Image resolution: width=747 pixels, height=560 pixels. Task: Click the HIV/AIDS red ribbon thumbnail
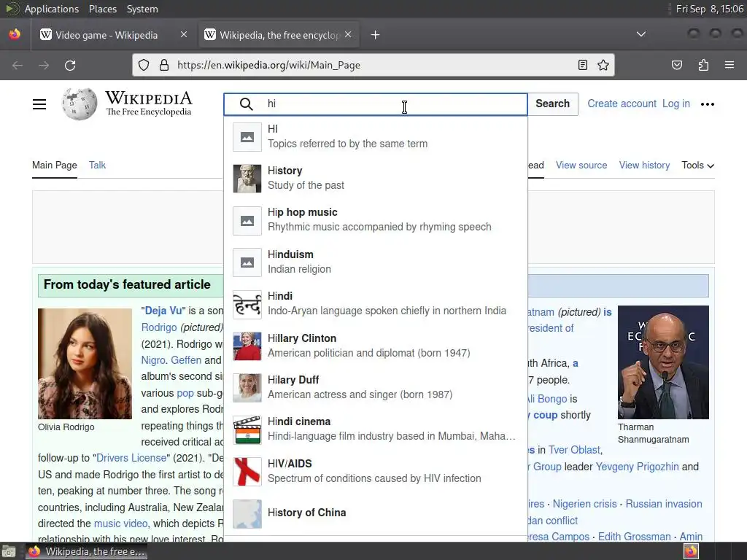[x=247, y=472]
